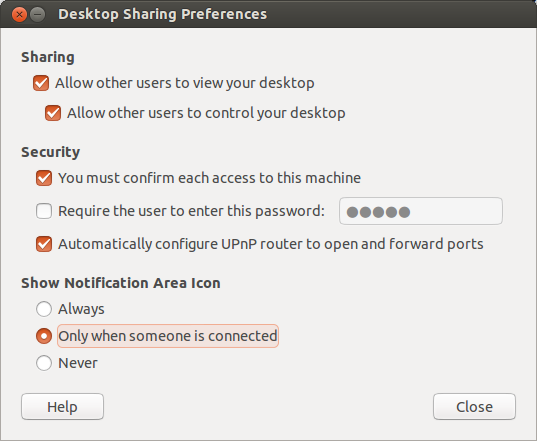This screenshot has width=537, height=441.
Task: Click into the password entry field
Action: coord(421,211)
